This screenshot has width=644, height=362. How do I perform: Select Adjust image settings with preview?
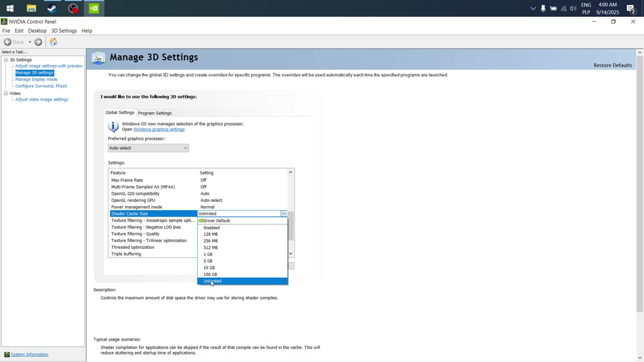click(49, 66)
